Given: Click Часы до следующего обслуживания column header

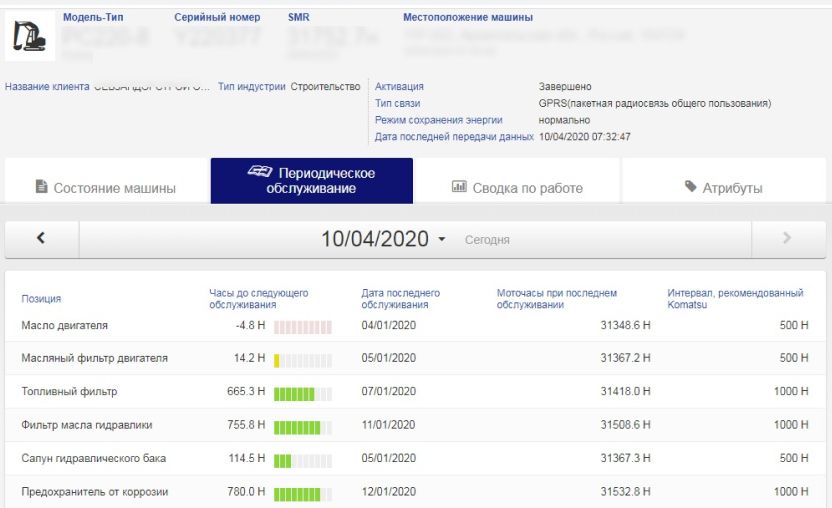Looking at the screenshot, I should (258, 299).
